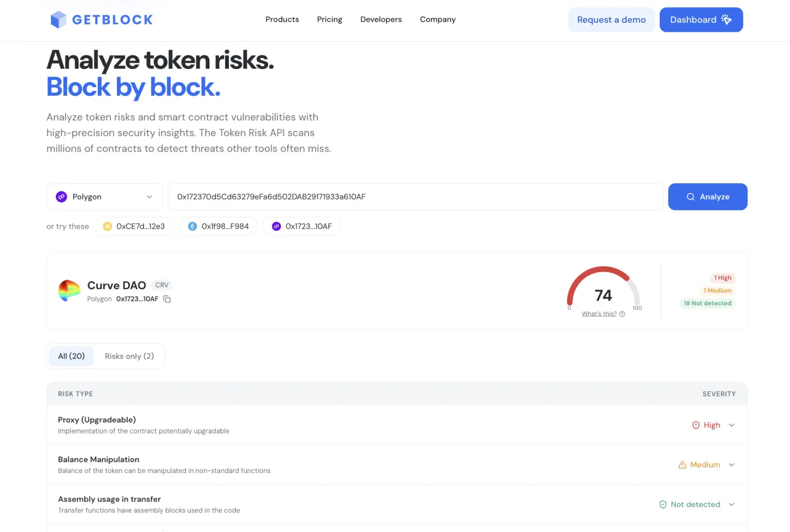Screen dimensions: 790x532
Task: Open the Developers menu
Action: 381,19
